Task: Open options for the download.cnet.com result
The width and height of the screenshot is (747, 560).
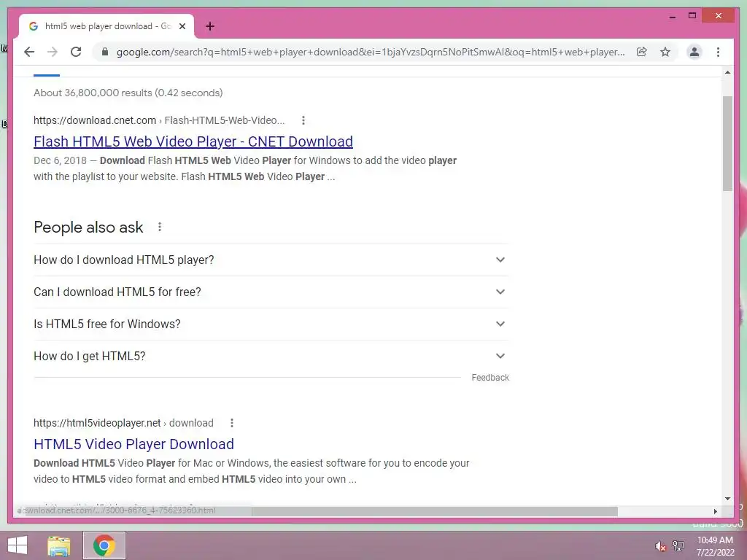Action: pos(303,120)
